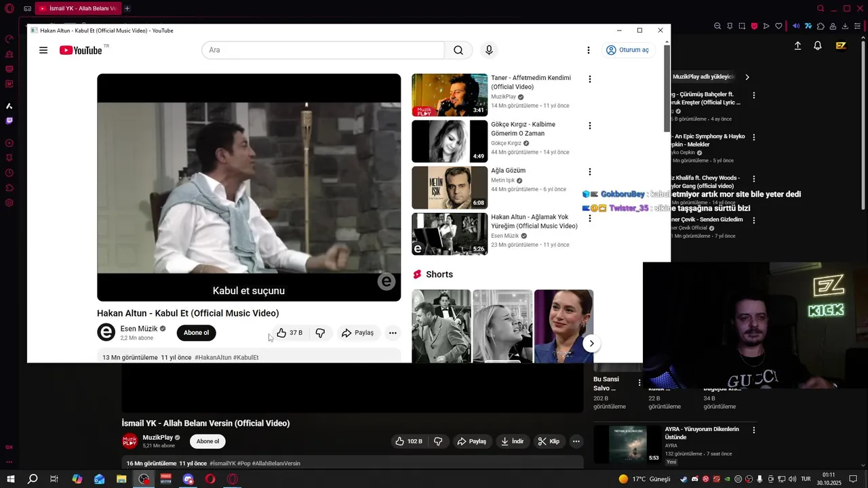Open Ağla Gözüm video thumbnail

pos(450,188)
